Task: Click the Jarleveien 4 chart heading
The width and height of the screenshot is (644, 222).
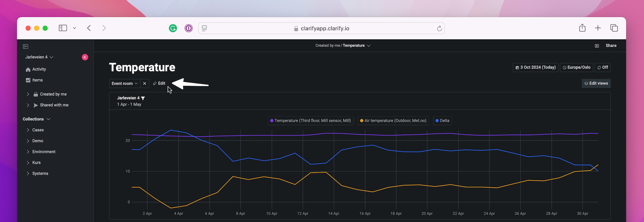Action: point(128,98)
